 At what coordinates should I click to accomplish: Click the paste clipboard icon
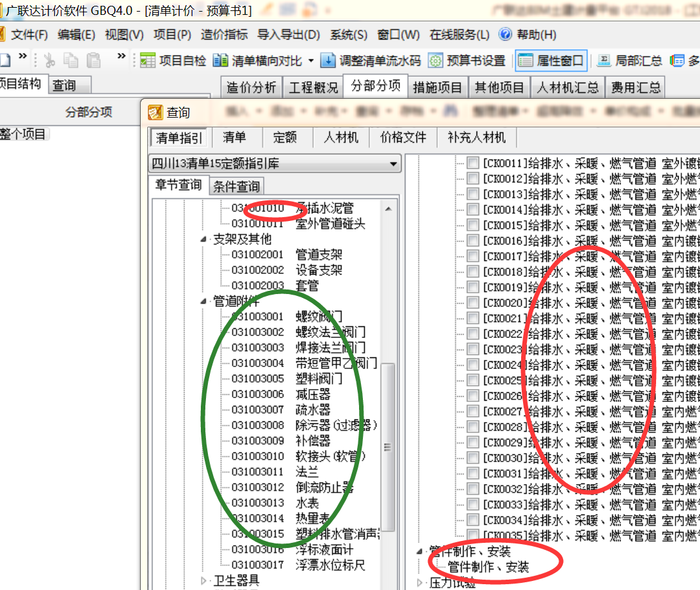pos(93,60)
